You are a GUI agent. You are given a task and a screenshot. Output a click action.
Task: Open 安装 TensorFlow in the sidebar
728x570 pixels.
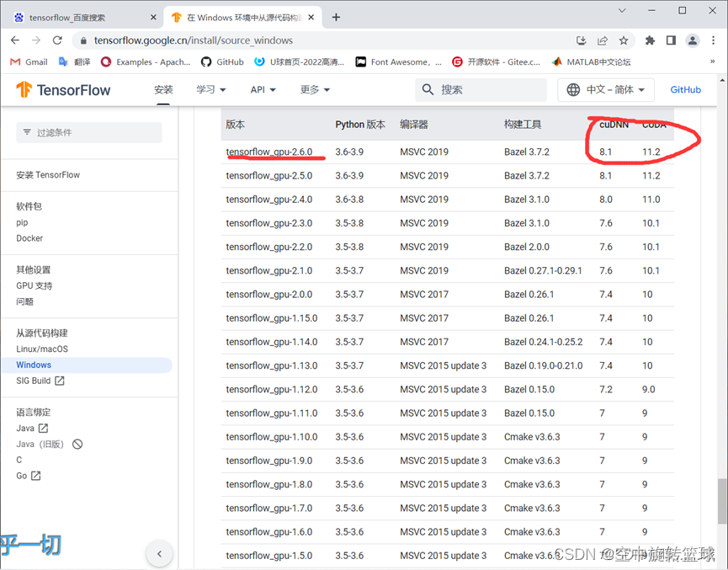click(x=48, y=174)
